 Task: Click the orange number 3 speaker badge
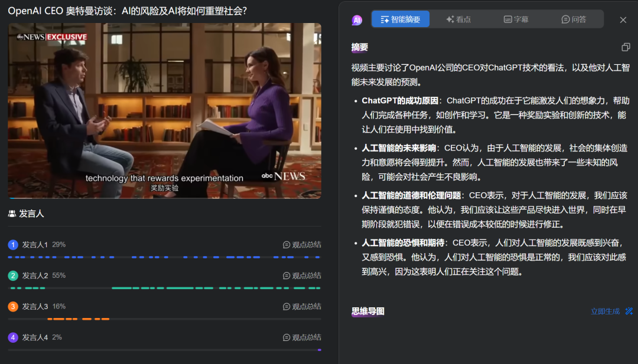(x=13, y=306)
